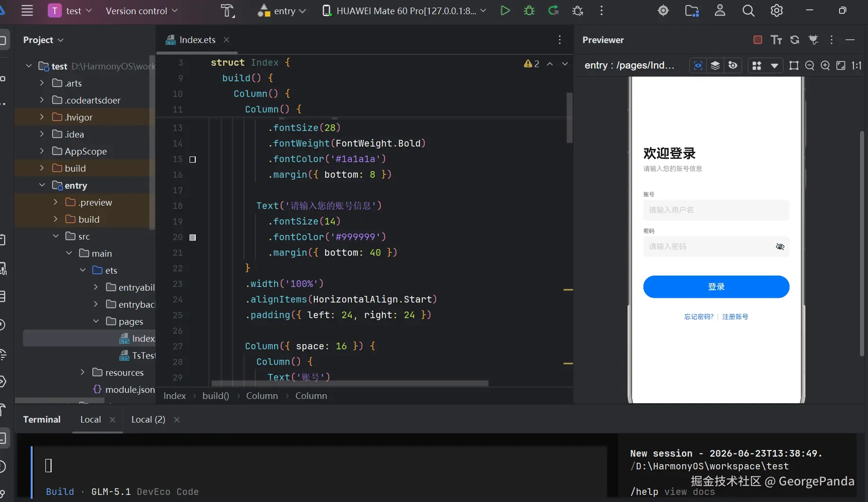868x502 pixels.
Task: Click the #1a1a1a color swatch in gutter
Action: tap(192, 159)
